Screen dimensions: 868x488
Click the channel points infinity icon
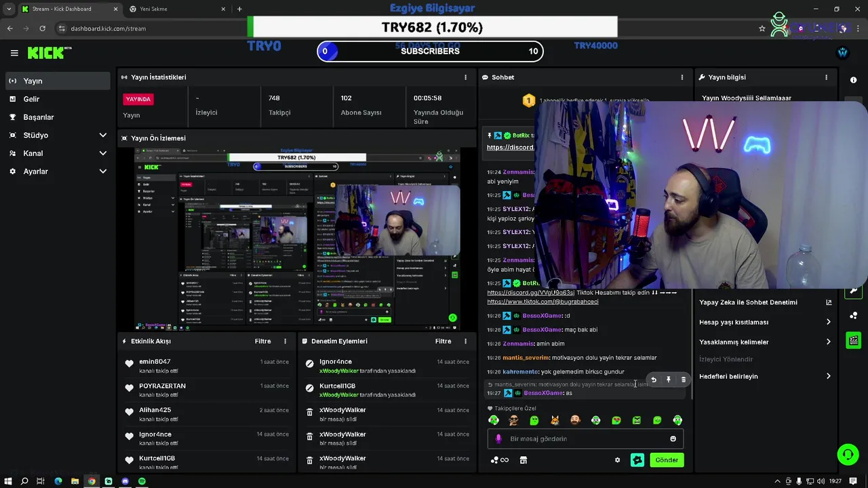[500, 460]
